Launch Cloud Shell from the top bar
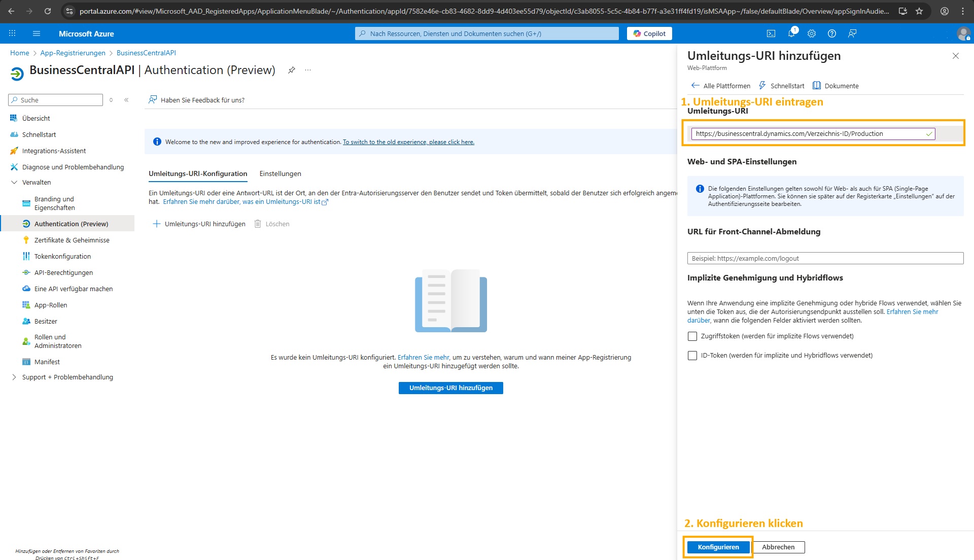Viewport: 974px width, 560px height. tap(771, 33)
